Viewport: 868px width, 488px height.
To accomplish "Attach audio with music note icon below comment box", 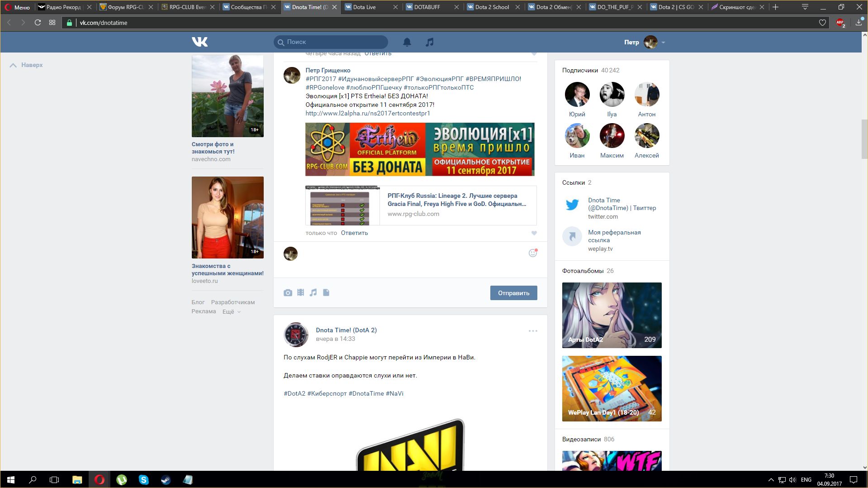I will [313, 293].
